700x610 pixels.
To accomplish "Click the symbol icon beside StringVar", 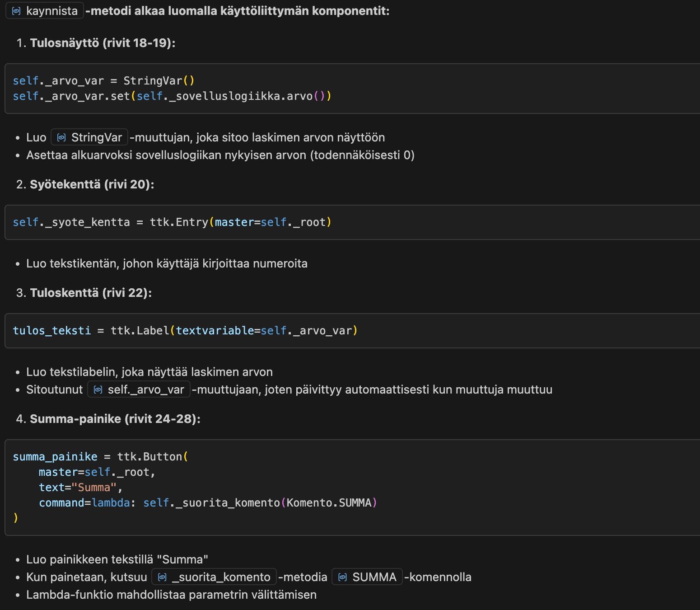I will [x=61, y=137].
